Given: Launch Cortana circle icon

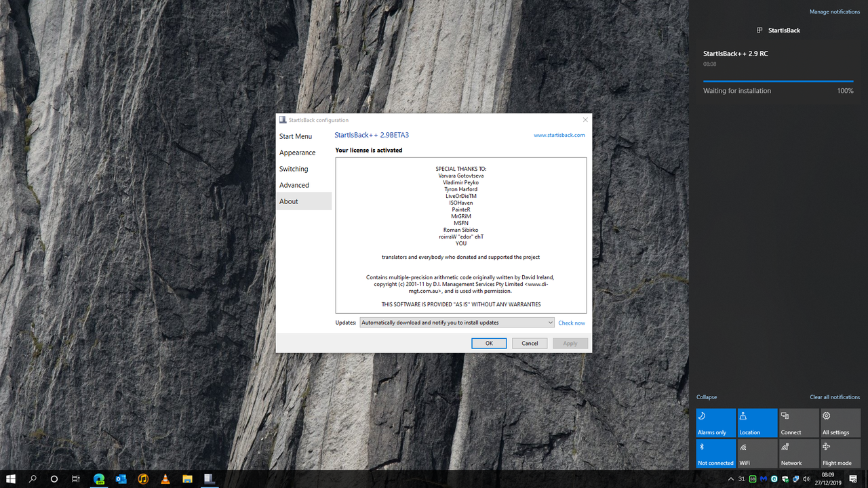Looking at the screenshot, I should (54, 479).
